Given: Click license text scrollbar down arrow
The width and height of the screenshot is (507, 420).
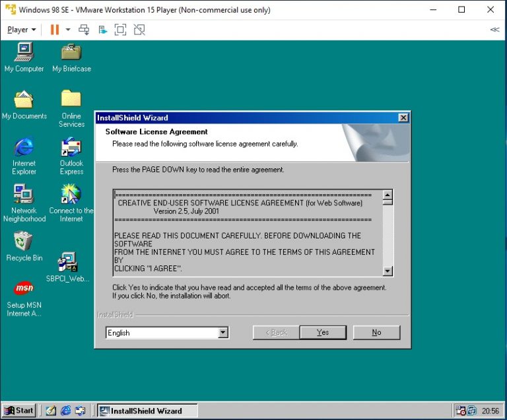Looking at the screenshot, I should pos(388,271).
